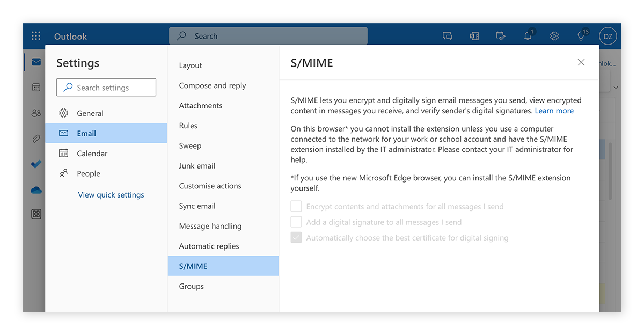Open OneNote feed from the top bar

coord(474,36)
